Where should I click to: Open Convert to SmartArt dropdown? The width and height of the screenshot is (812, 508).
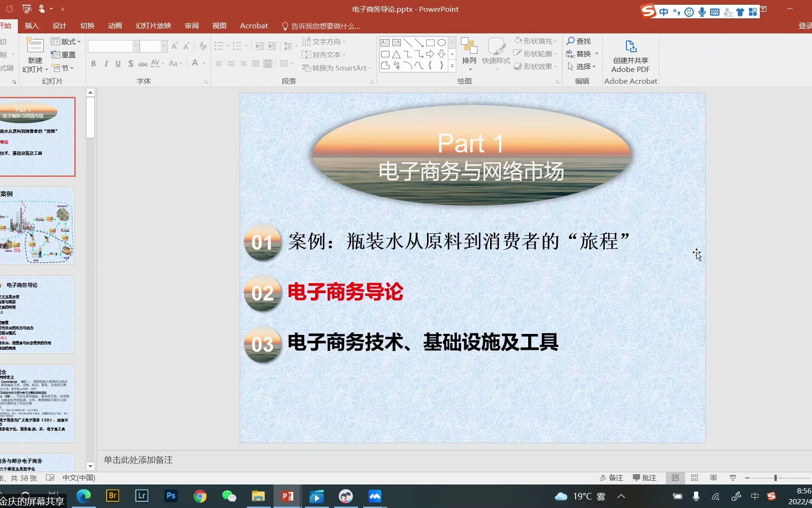pos(336,68)
